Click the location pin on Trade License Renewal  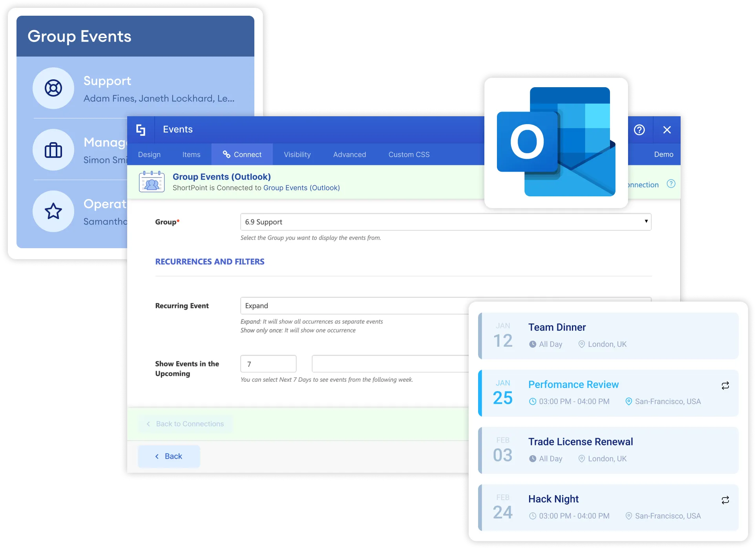point(582,458)
